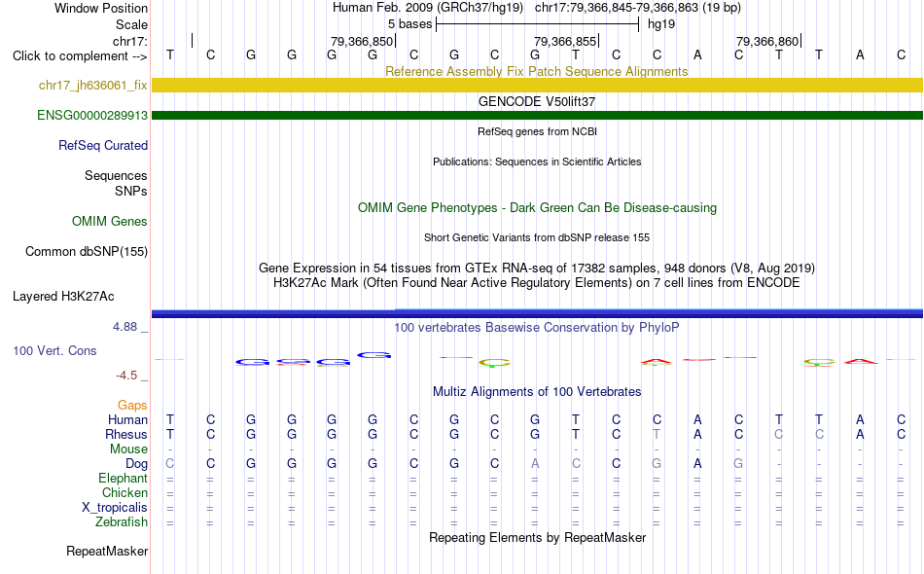This screenshot has width=924, height=574.
Task: Open the RefSeq Curated track label
Action: click(103, 145)
